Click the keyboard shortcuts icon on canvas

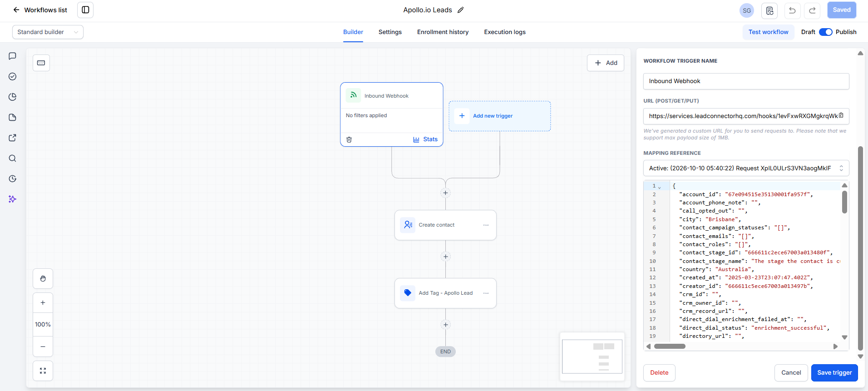click(x=41, y=63)
